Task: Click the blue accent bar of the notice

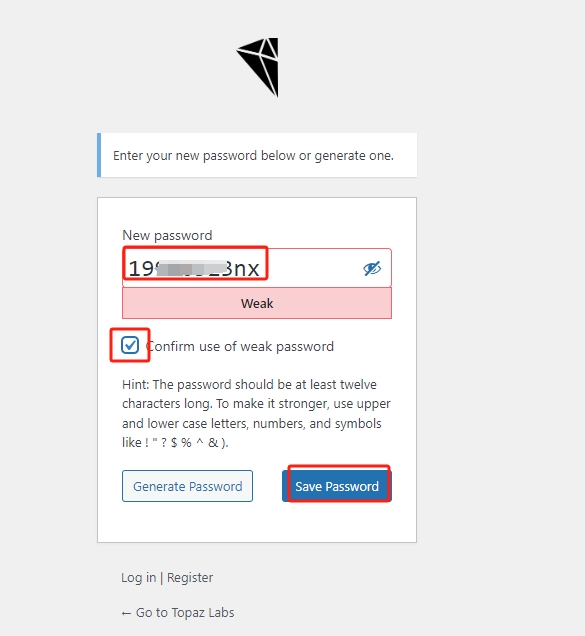Action: (x=99, y=155)
